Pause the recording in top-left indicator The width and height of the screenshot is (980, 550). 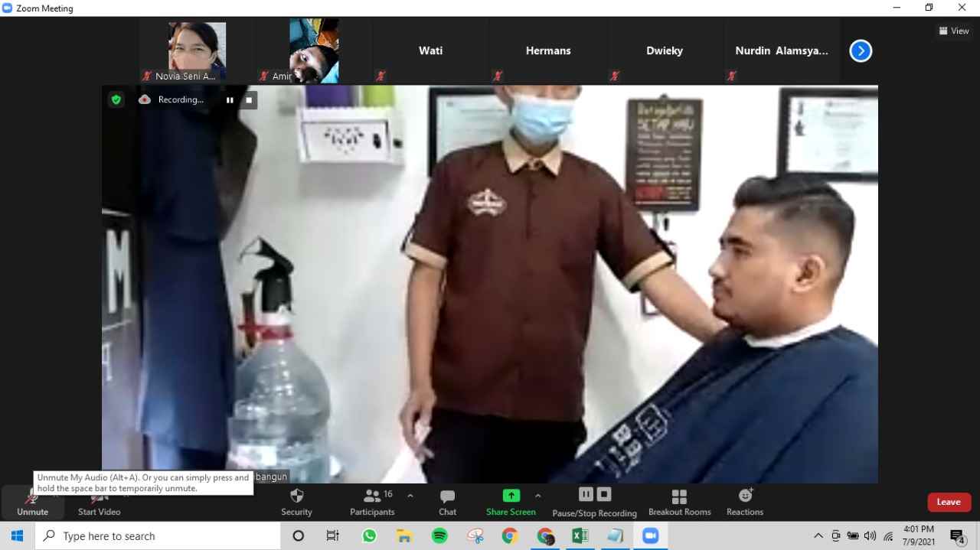[x=230, y=99]
